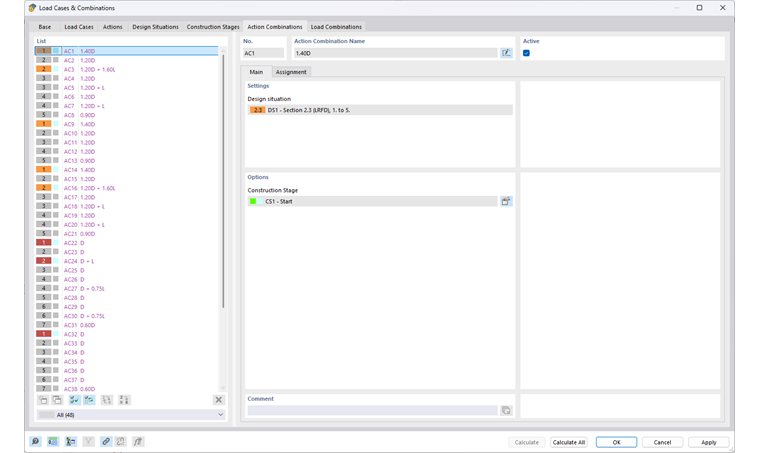Click the Action Combination Name field 1.40D
The height and width of the screenshot is (453, 760).
[x=396, y=53]
